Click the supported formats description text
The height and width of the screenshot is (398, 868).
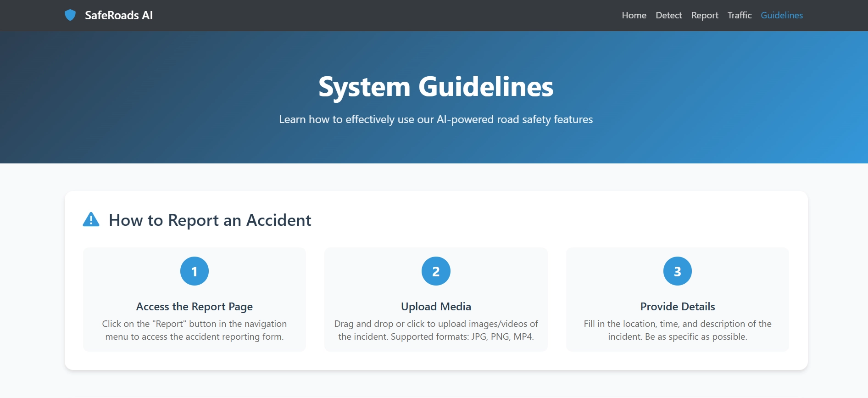pos(436,331)
